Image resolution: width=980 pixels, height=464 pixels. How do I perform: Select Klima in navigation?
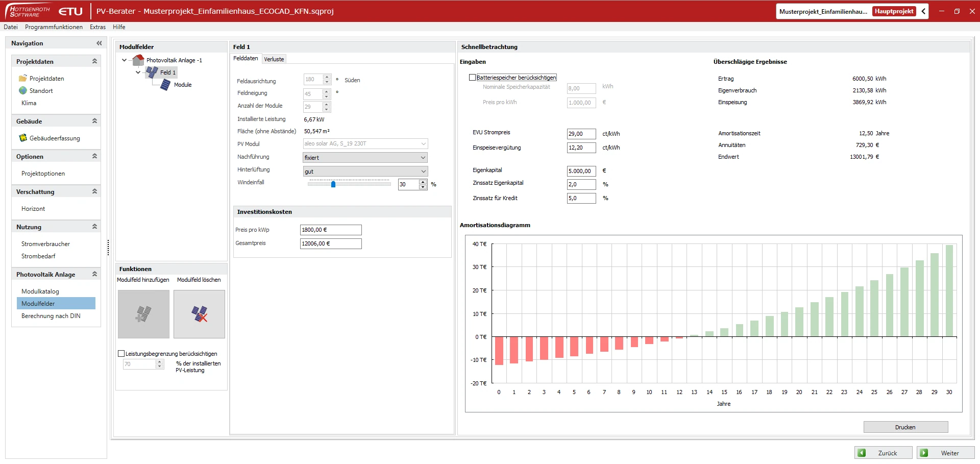pyautogui.click(x=29, y=103)
